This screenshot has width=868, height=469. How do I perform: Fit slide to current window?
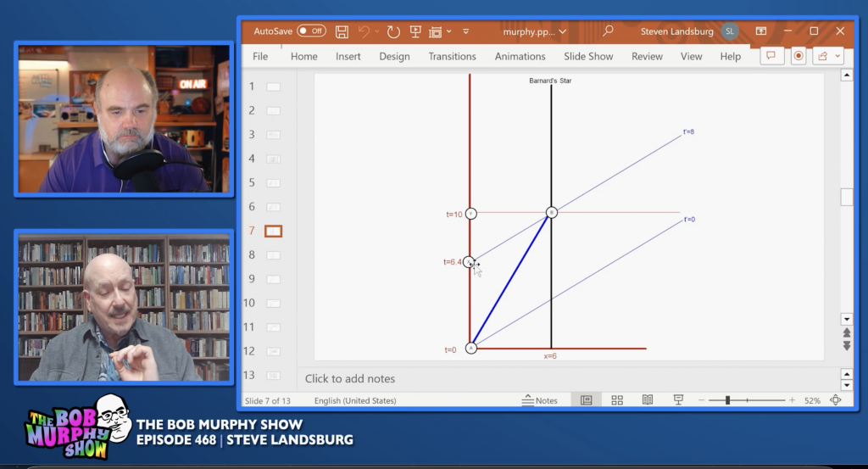coord(836,400)
